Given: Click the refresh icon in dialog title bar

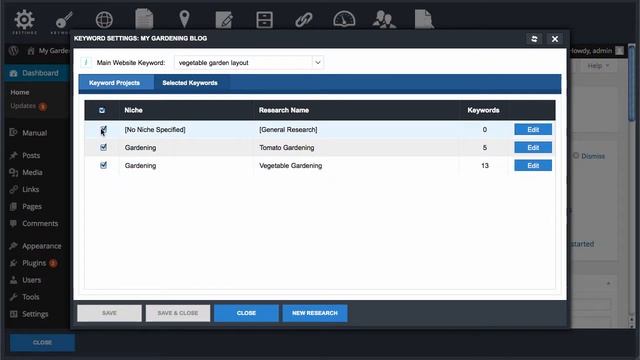Looking at the screenshot, I should click(534, 39).
